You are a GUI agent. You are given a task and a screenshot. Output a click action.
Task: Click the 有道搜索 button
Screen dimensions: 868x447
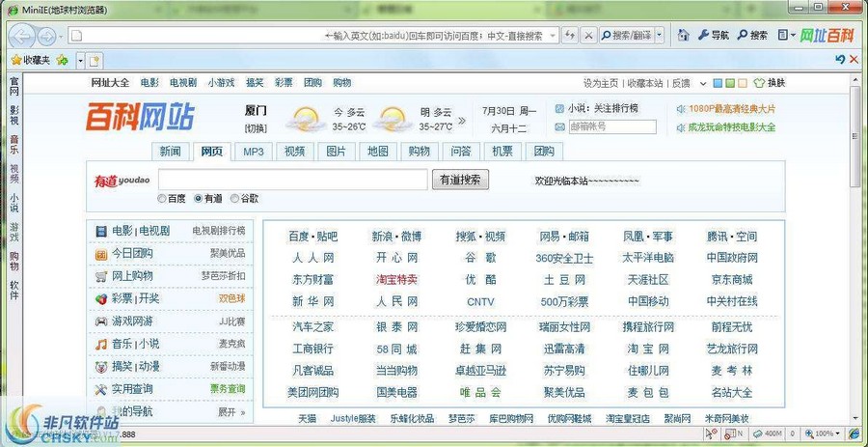(x=460, y=180)
